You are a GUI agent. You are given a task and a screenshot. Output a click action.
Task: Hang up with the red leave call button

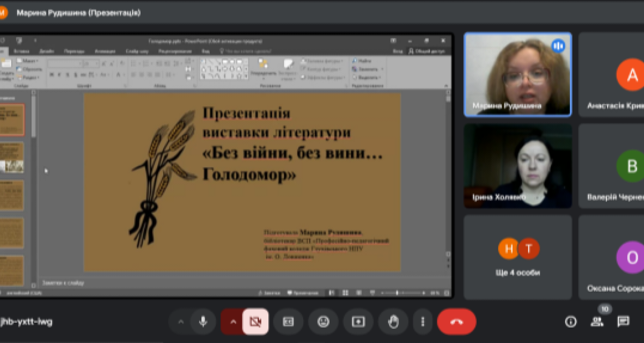click(x=457, y=322)
